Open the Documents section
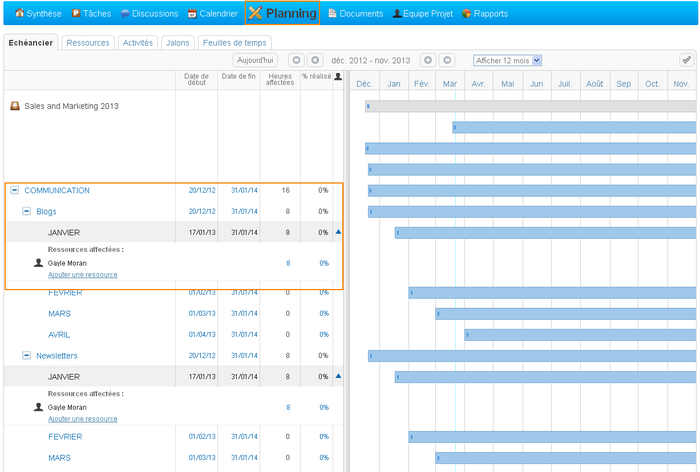The height and width of the screenshot is (472, 700). pyautogui.click(x=355, y=14)
